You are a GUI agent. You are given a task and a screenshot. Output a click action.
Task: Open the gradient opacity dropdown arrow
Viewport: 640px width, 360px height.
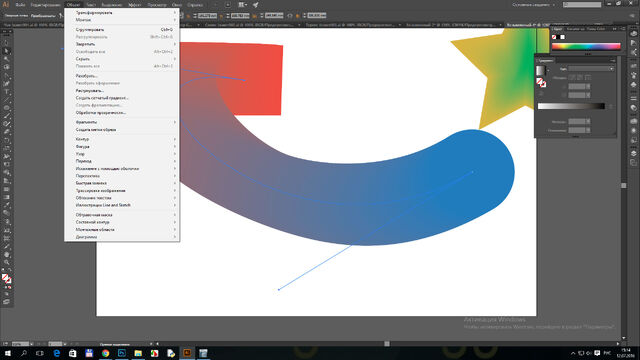(588, 122)
